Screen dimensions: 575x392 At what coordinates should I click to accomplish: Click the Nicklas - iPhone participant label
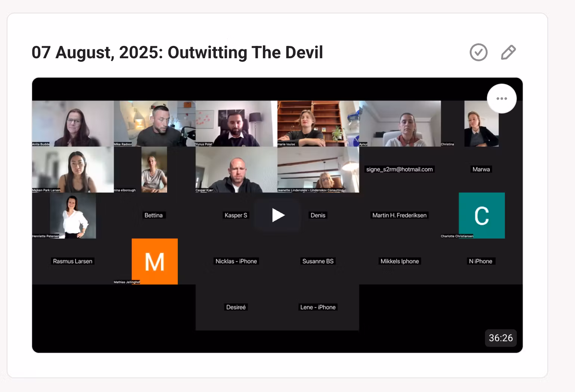coord(236,261)
